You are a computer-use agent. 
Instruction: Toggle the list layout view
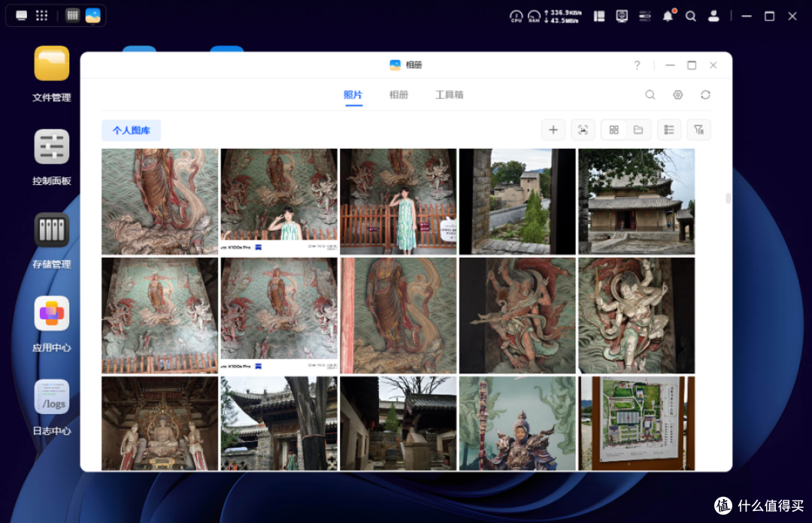coord(669,130)
